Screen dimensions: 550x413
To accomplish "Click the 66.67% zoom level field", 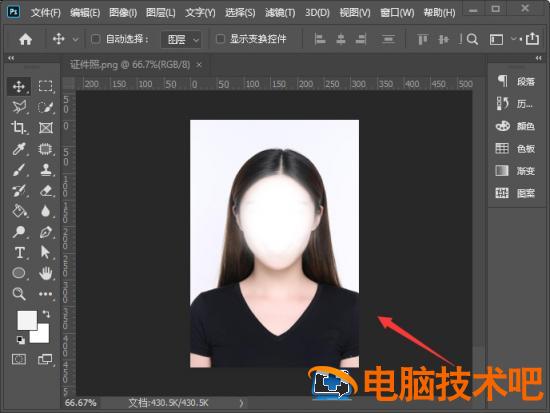I will (x=81, y=403).
